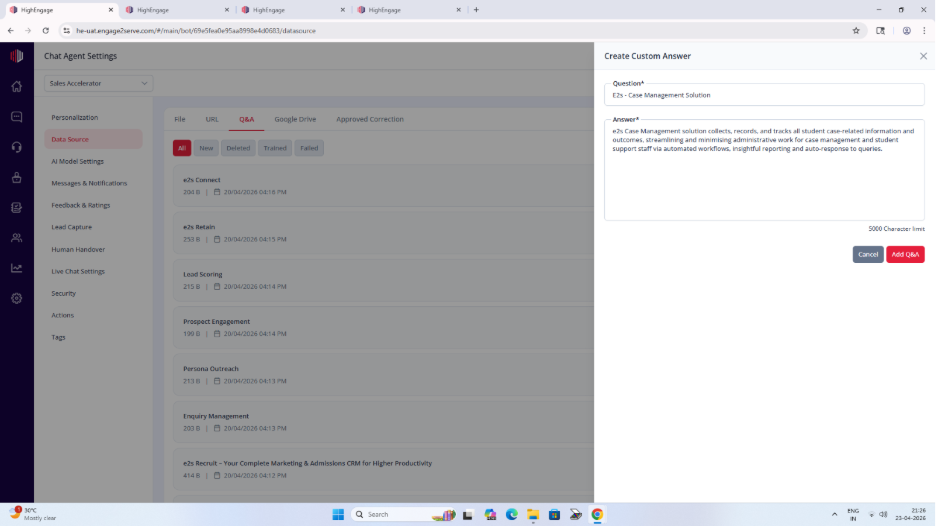Viewport: 936px width, 526px height.
Task: Select the e2s Retain Q&A entry
Action: coord(384,233)
